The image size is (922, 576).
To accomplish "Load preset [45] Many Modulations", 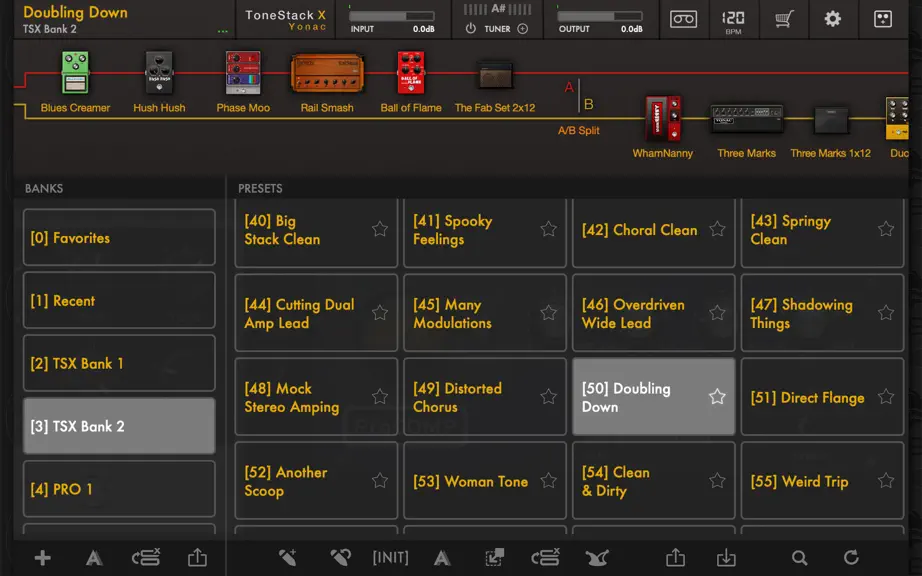I will tap(485, 313).
